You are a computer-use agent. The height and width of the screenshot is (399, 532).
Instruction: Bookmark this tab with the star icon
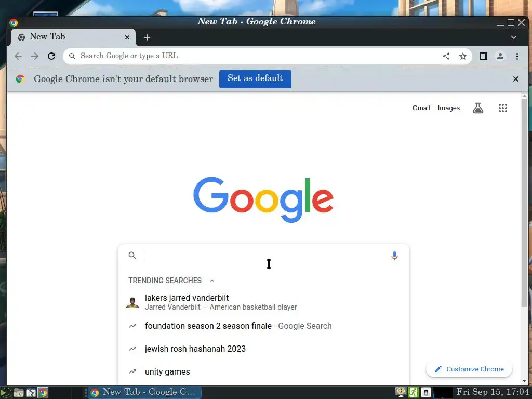point(463,56)
